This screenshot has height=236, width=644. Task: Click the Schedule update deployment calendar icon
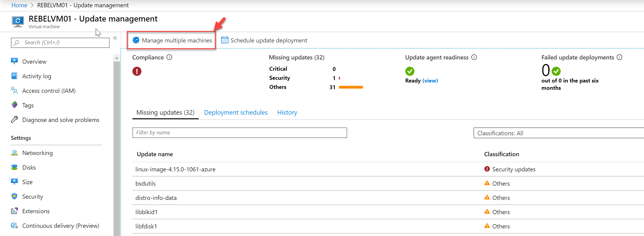click(224, 40)
